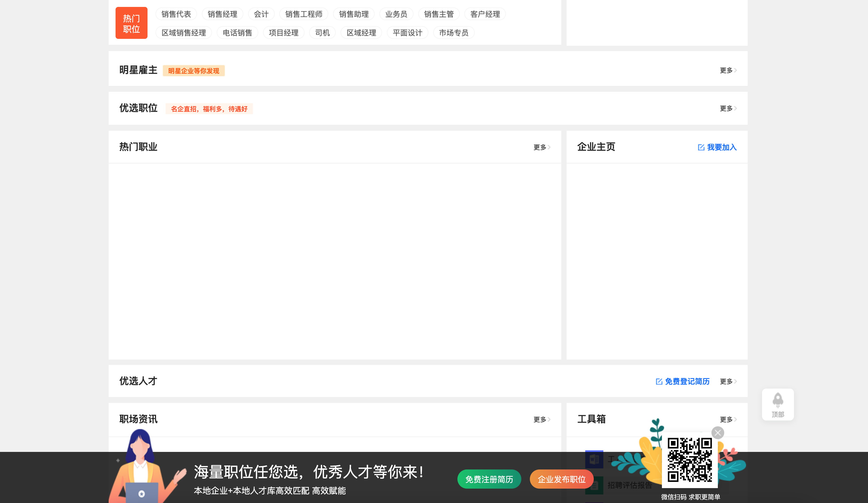Viewport: 868px width, 503px height.
Task: Expand 更多 in 优选人才 section
Action: tap(728, 381)
